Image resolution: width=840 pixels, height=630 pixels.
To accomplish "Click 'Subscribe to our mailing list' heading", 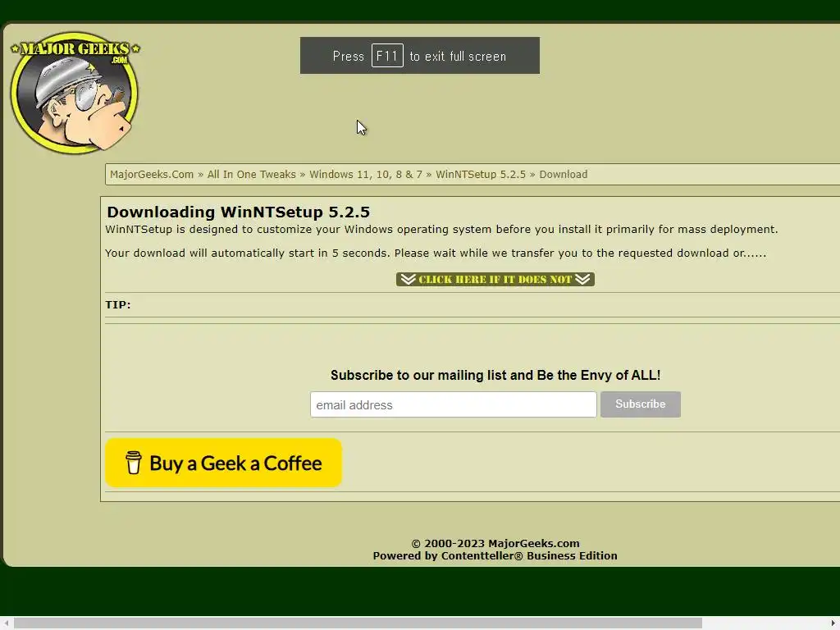I will tap(495, 376).
